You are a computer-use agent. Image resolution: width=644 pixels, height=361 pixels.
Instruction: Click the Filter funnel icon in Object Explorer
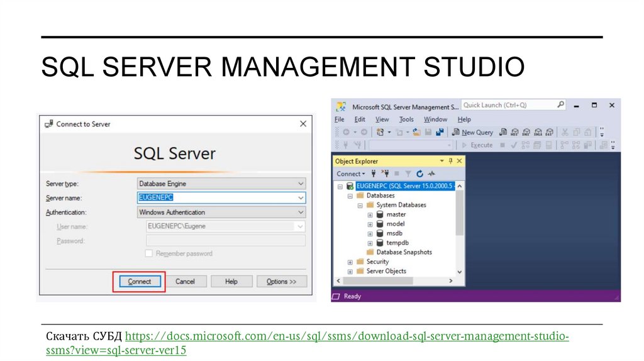tap(408, 174)
